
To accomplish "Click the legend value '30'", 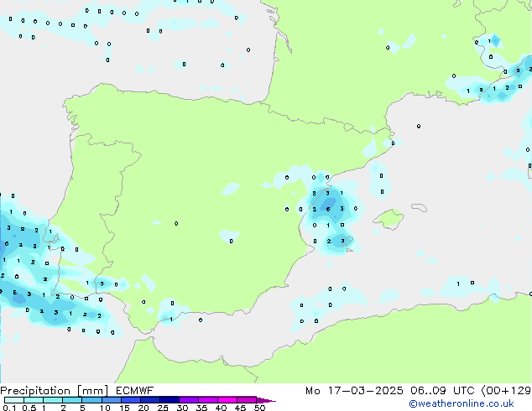I will (182, 408).
